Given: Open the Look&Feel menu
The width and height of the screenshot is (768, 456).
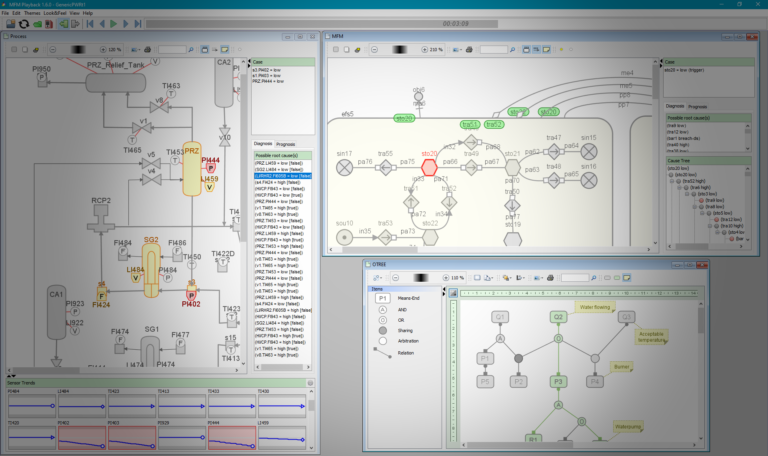Looking at the screenshot, I should click(x=54, y=13).
